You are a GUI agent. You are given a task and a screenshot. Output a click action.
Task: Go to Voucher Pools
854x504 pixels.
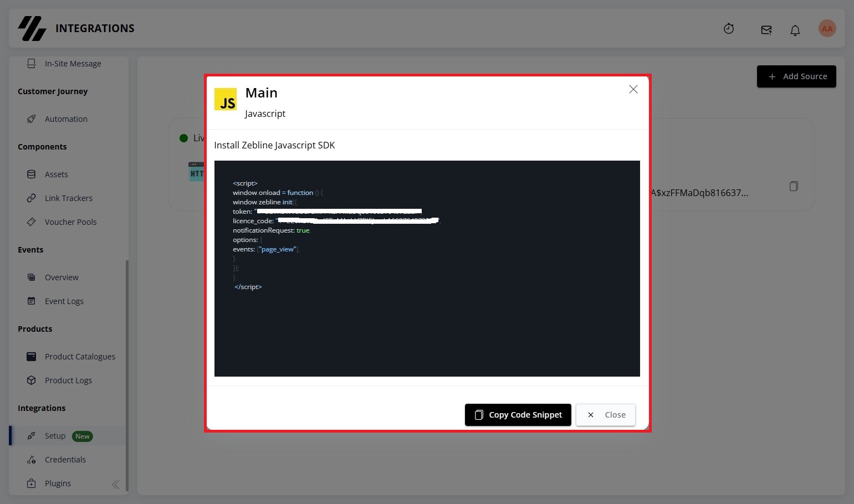tap(71, 222)
